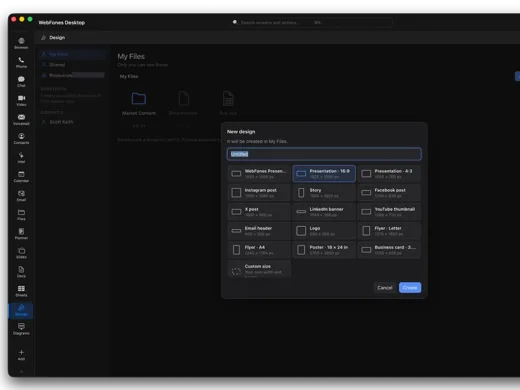520x390 pixels.
Task: Open the Phone module in the sidebar
Action: (x=21, y=62)
